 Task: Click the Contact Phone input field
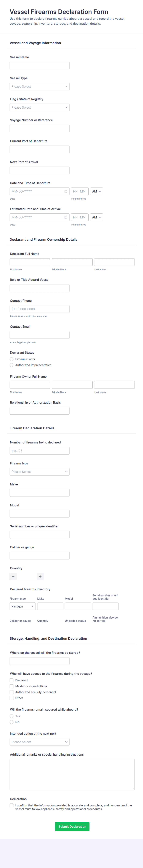(x=40, y=309)
